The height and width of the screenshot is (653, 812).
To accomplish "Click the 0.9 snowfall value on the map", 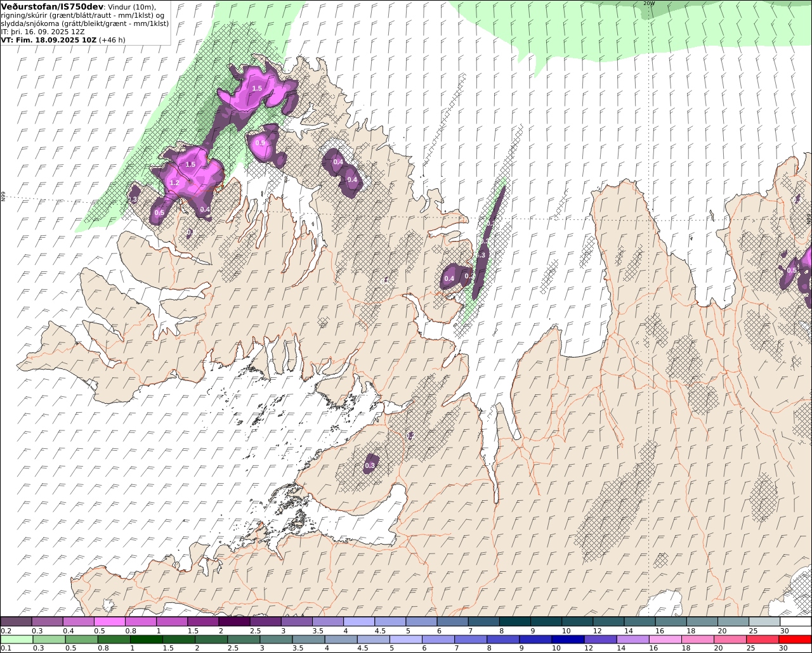I will pyautogui.click(x=260, y=143).
